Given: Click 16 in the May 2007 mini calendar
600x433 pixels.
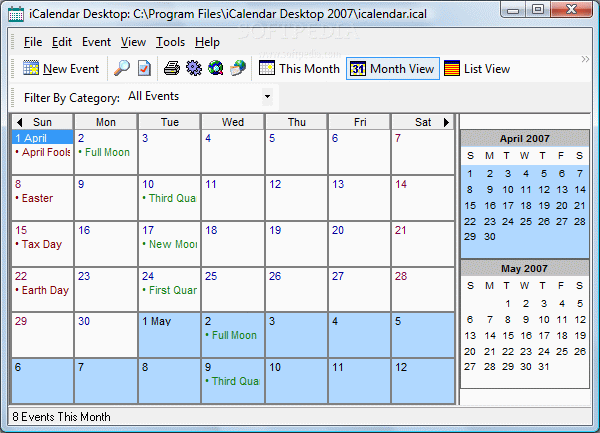Looking at the screenshot, I should pos(526,335).
